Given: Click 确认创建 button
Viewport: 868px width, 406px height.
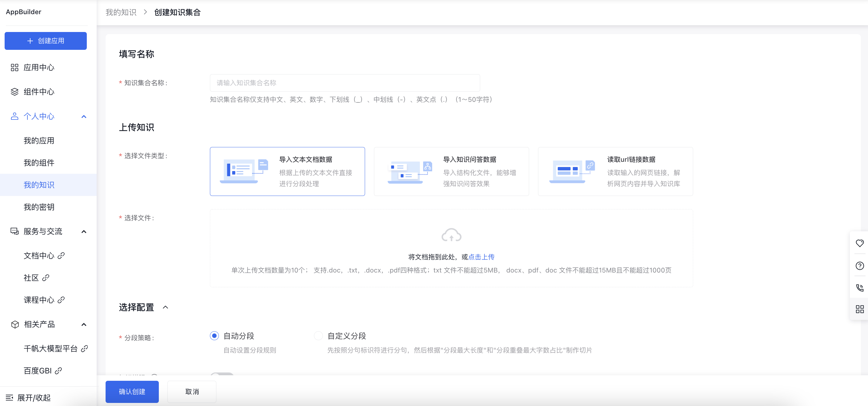Looking at the screenshot, I should 132,392.
